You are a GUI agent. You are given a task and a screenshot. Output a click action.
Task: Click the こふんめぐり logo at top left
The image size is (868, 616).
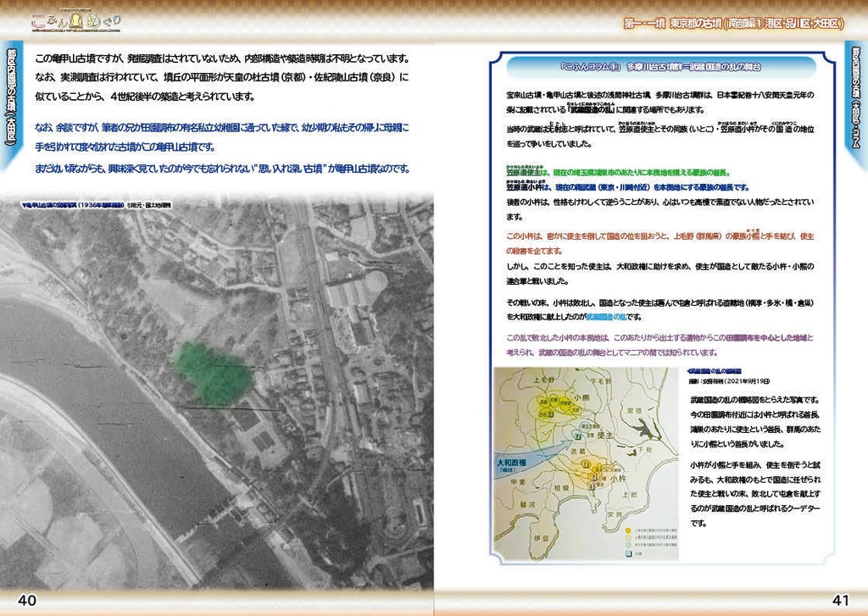[x=75, y=21]
